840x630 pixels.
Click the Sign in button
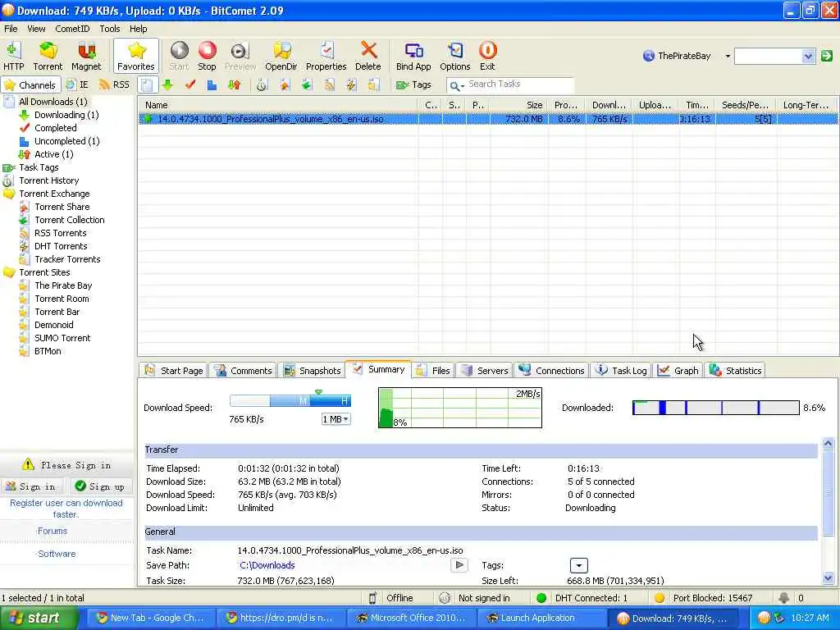32,486
